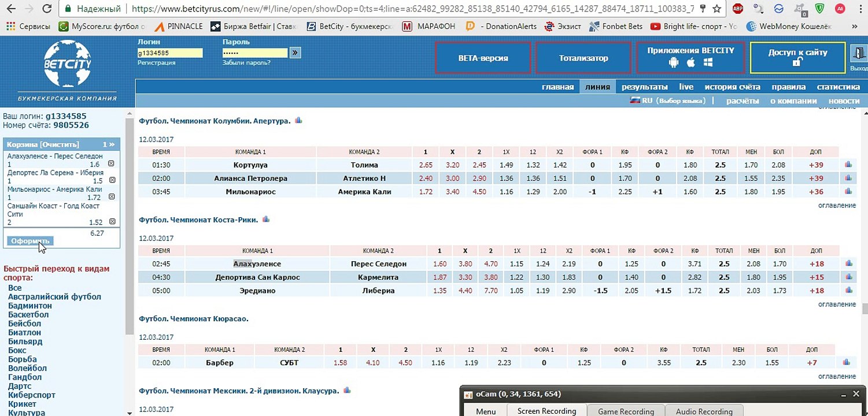868x416 pixels.
Task: Switch to the главная tab
Action: [x=557, y=87]
